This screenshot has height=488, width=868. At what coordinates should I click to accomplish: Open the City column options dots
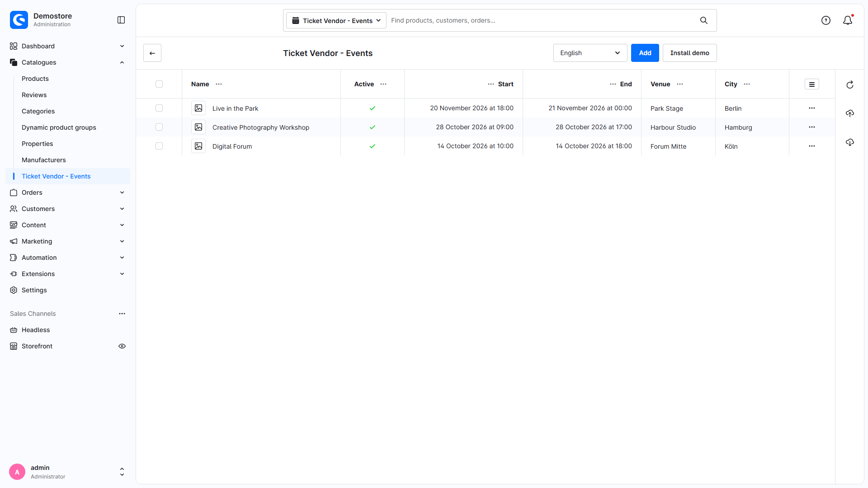(x=747, y=84)
